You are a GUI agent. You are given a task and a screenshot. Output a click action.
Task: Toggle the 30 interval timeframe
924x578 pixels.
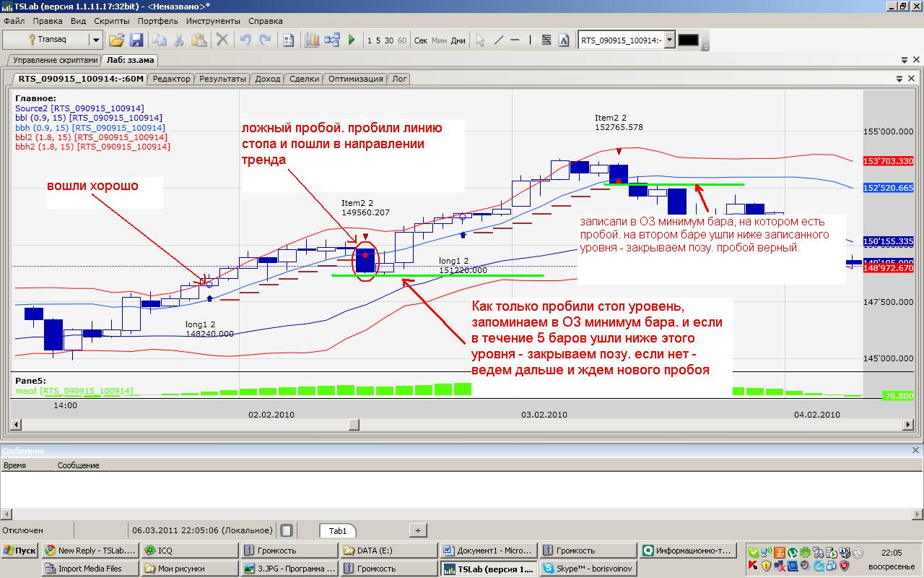[x=389, y=40]
